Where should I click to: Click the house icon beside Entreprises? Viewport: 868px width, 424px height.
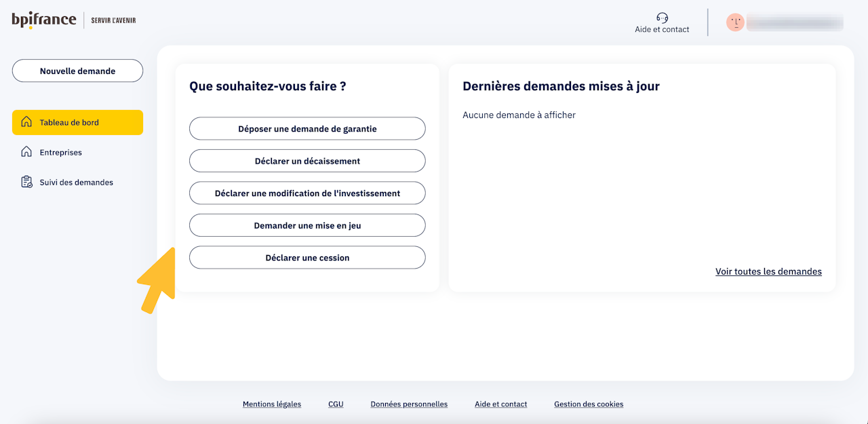coord(26,152)
